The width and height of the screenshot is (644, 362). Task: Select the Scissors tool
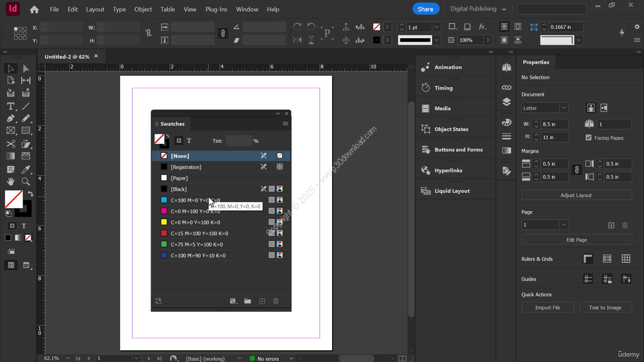pos(11,144)
